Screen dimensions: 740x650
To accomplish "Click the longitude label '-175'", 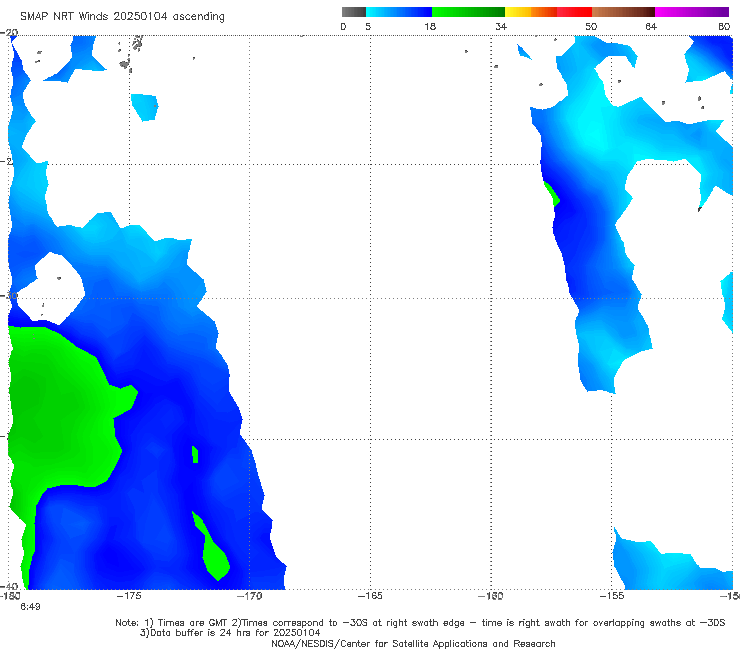I will [x=129, y=596].
